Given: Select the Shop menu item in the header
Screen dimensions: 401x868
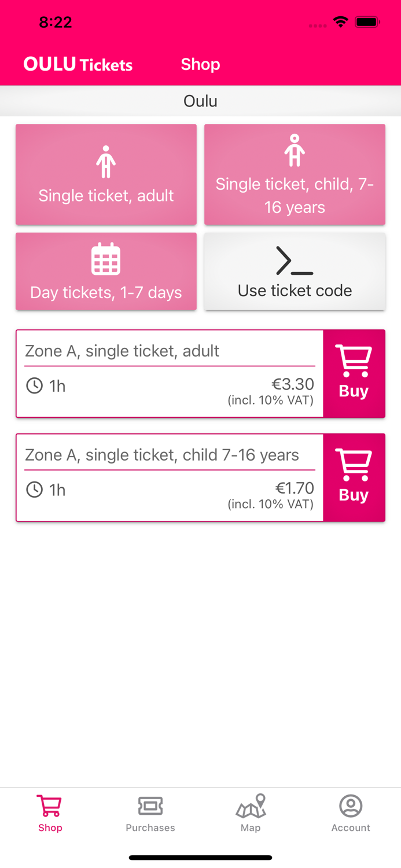Looking at the screenshot, I should [x=200, y=64].
